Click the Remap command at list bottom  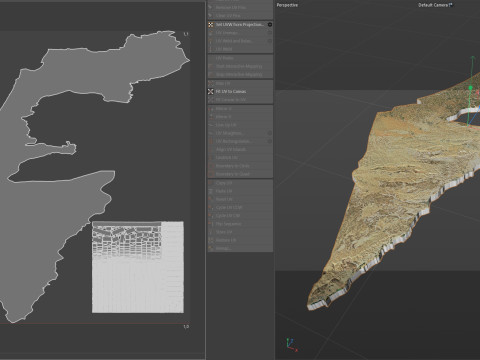(x=240, y=248)
